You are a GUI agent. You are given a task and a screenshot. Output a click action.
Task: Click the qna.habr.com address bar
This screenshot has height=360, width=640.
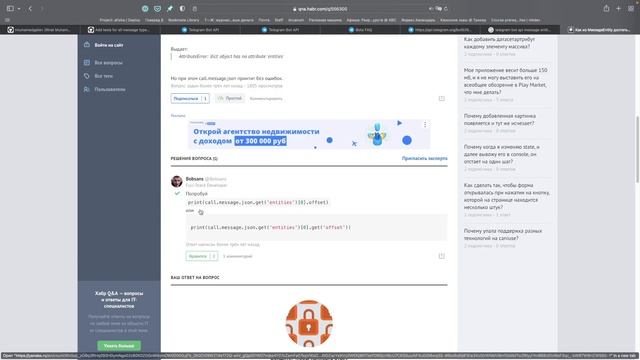[x=320, y=9]
